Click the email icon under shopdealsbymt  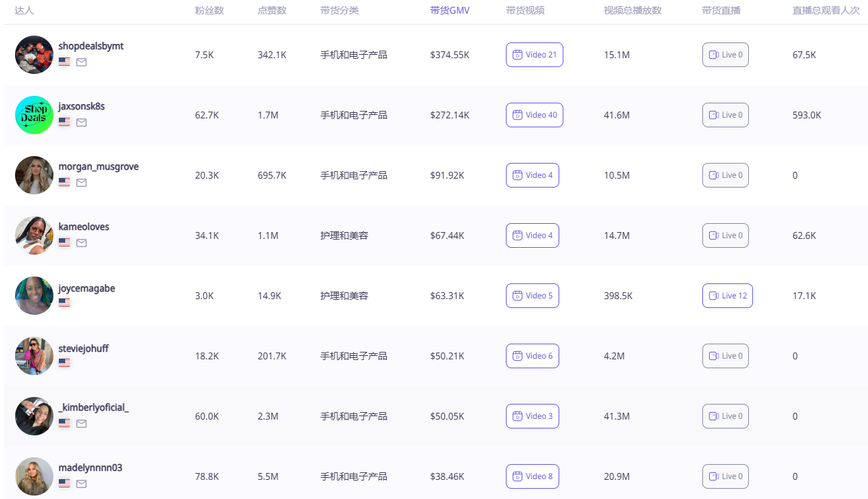point(81,62)
